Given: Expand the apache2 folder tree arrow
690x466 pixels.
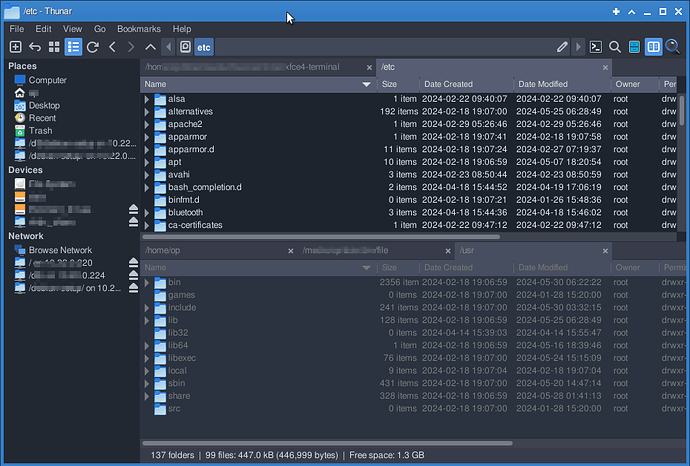Looking at the screenshot, I should pyautogui.click(x=147, y=124).
